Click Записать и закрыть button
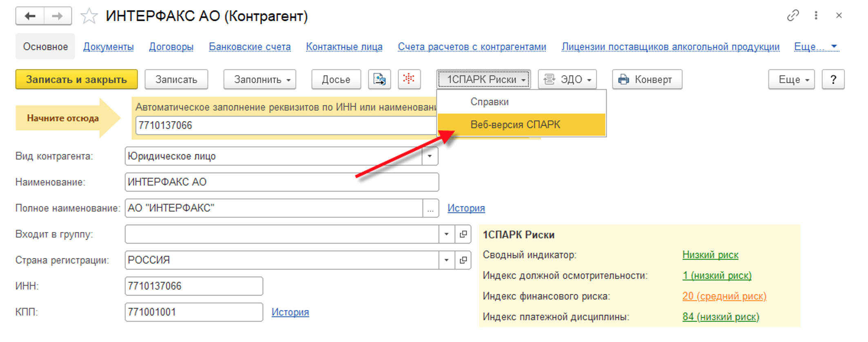The width and height of the screenshot is (868, 342). 77,79
